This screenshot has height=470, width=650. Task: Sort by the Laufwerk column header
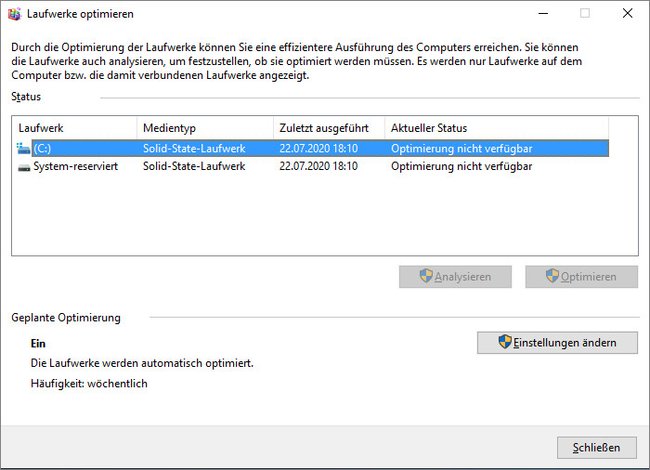tap(75, 128)
